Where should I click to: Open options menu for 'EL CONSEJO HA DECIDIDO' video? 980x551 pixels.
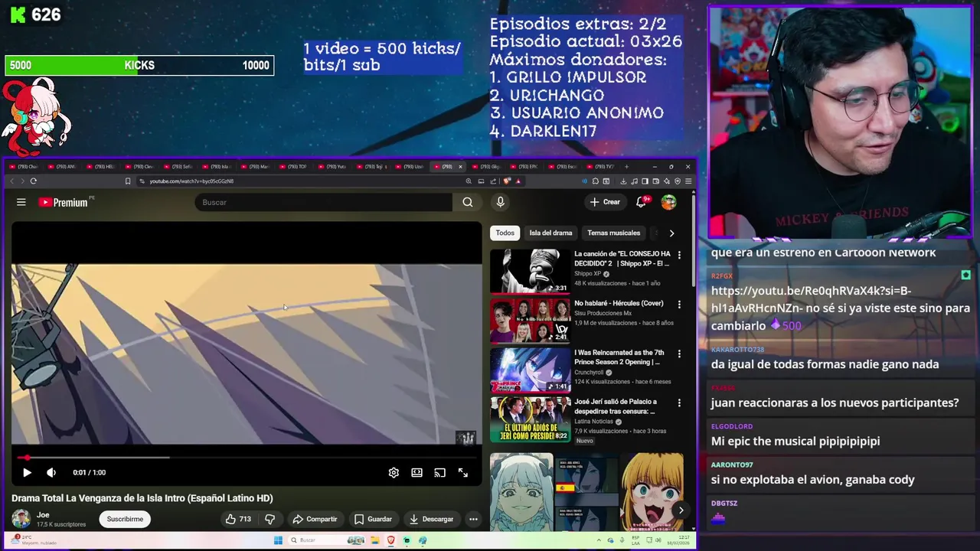pyautogui.click(x=679, y=255)
